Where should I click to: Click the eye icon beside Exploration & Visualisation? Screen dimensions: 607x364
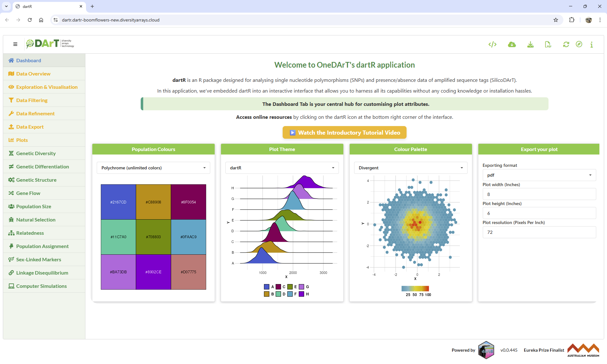pyautogui.click(x=11, y=87)
